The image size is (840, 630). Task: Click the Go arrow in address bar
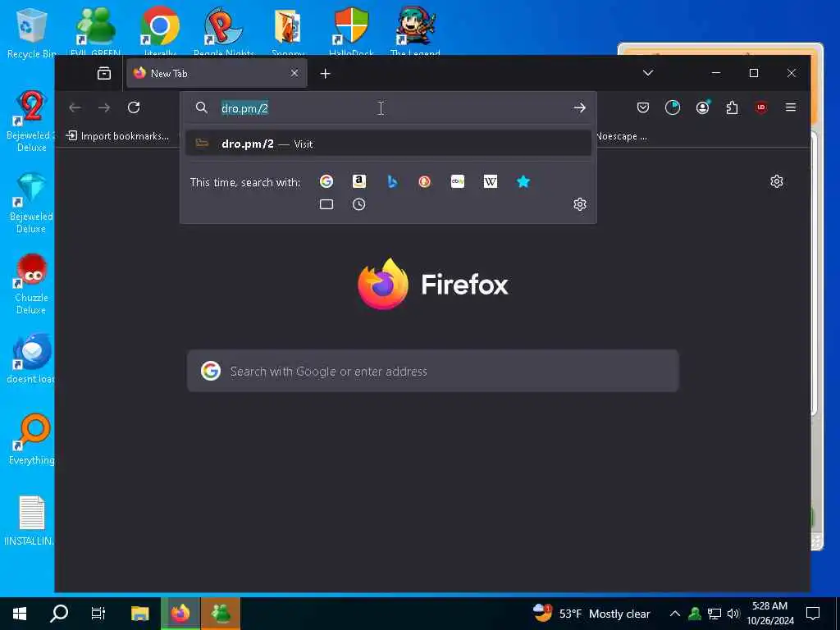coord(579,107)
